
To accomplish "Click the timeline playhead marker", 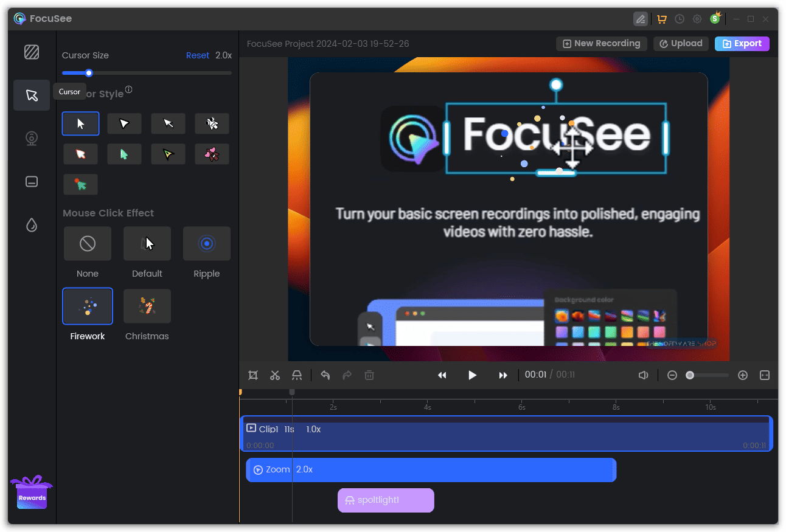I will coord(292,392).
